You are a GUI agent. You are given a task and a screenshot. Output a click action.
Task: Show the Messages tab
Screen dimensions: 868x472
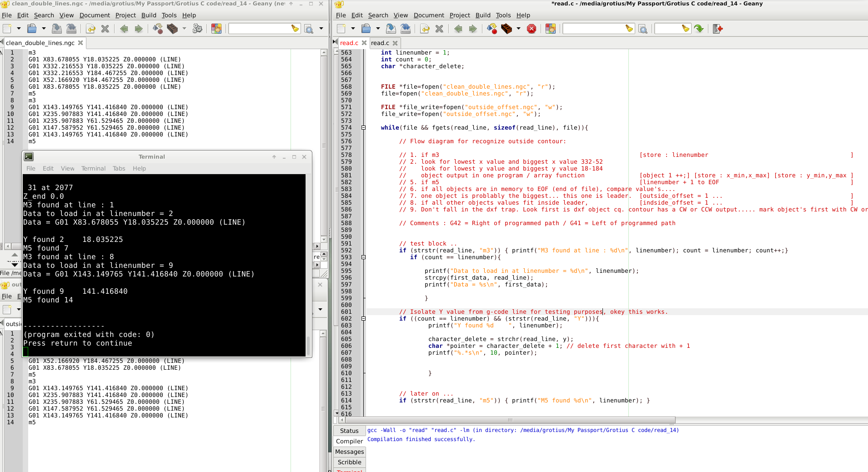point(349,452)
